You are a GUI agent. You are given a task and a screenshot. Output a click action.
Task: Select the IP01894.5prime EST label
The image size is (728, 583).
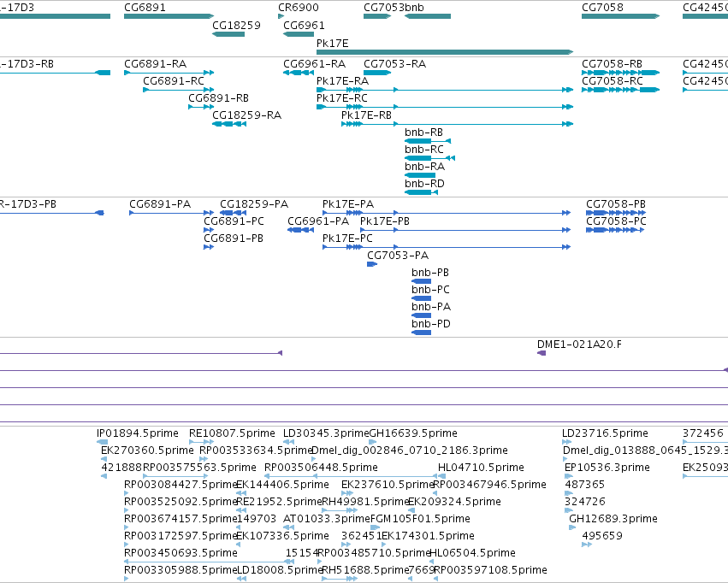[138, 433]
